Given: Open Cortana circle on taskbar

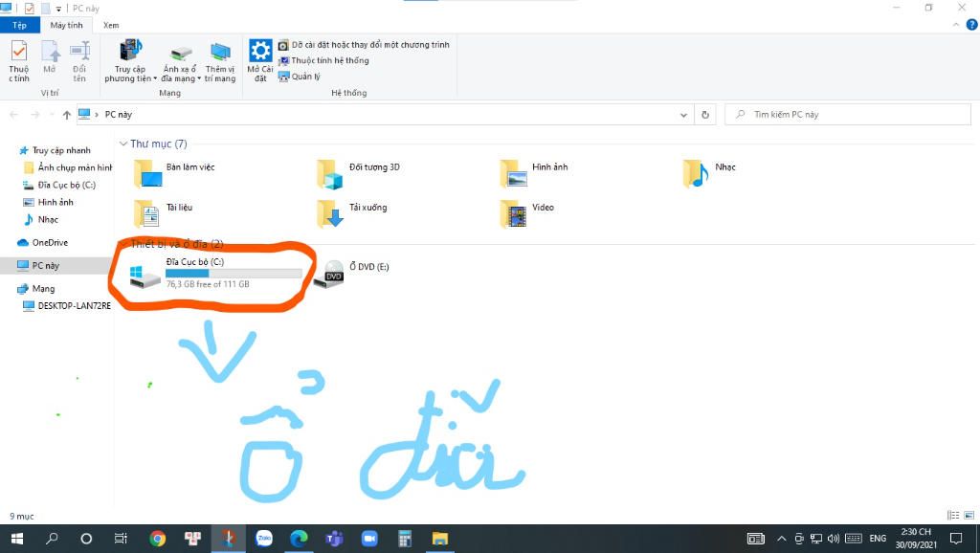Looking at the screenshot, I should [86, 539].
